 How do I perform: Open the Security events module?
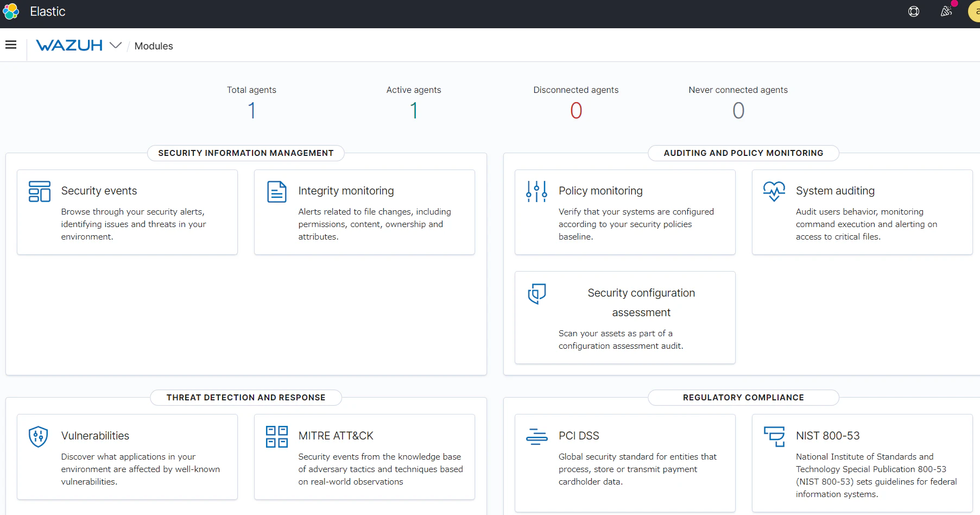[x=127, y=212]
